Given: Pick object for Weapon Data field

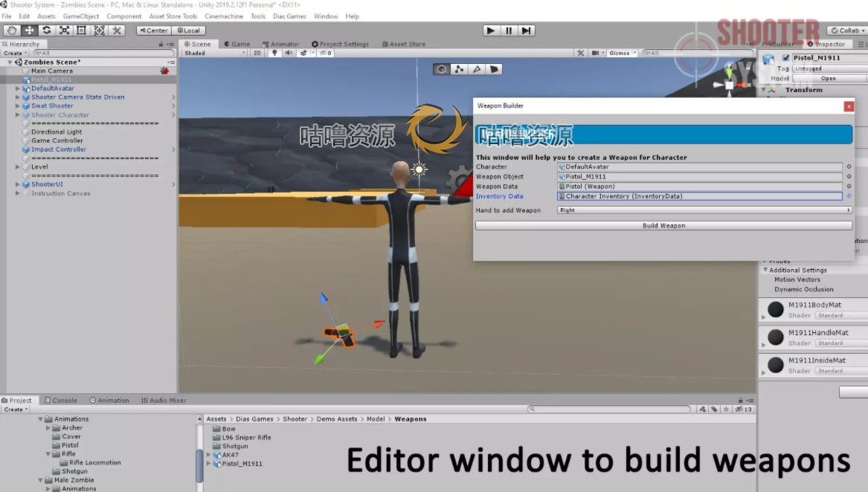Looking at the screenshot, I should point(849,187).
